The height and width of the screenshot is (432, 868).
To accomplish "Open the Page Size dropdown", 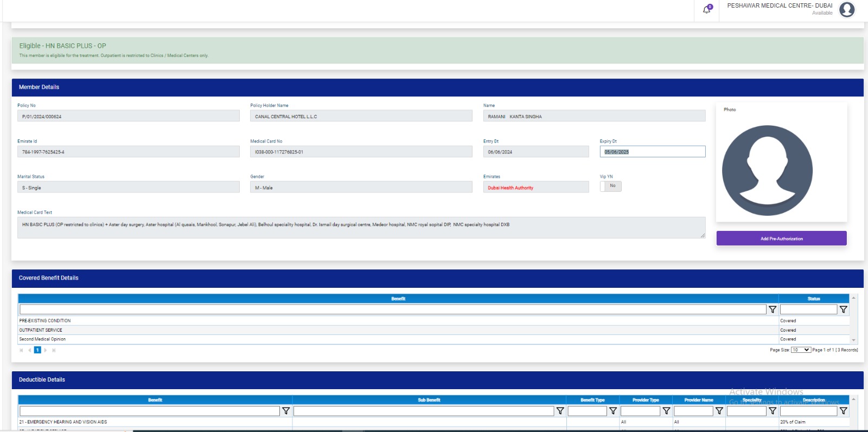I will click(800, 350).
